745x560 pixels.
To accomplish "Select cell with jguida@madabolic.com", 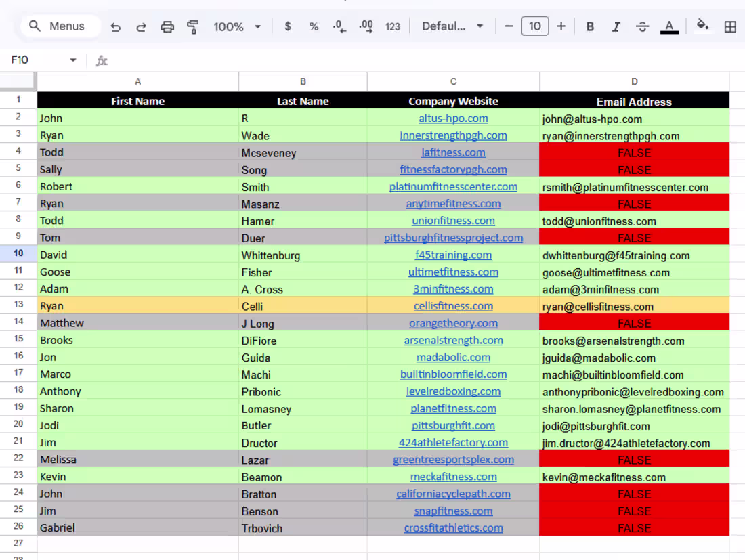I will point(635,358).
